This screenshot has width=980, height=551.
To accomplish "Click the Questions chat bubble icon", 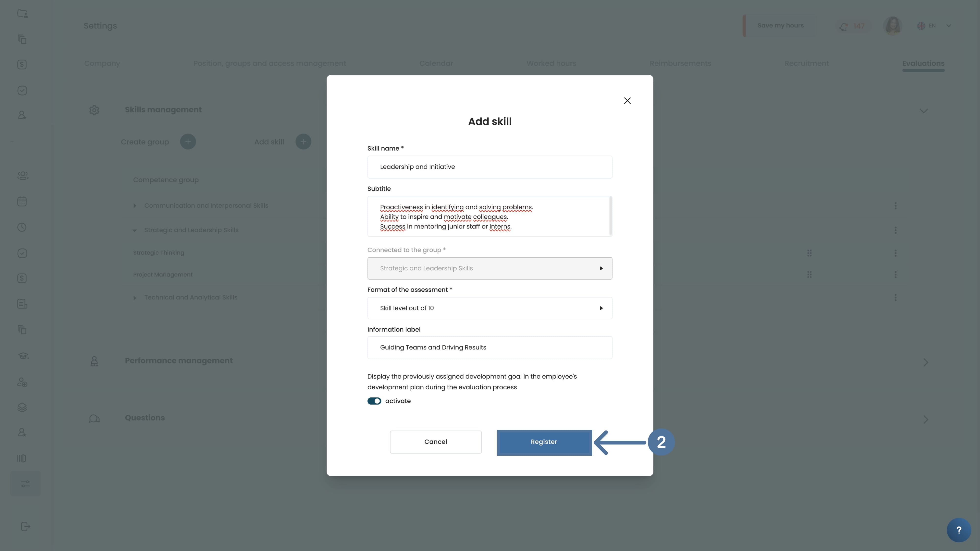I will pos(94,419).
